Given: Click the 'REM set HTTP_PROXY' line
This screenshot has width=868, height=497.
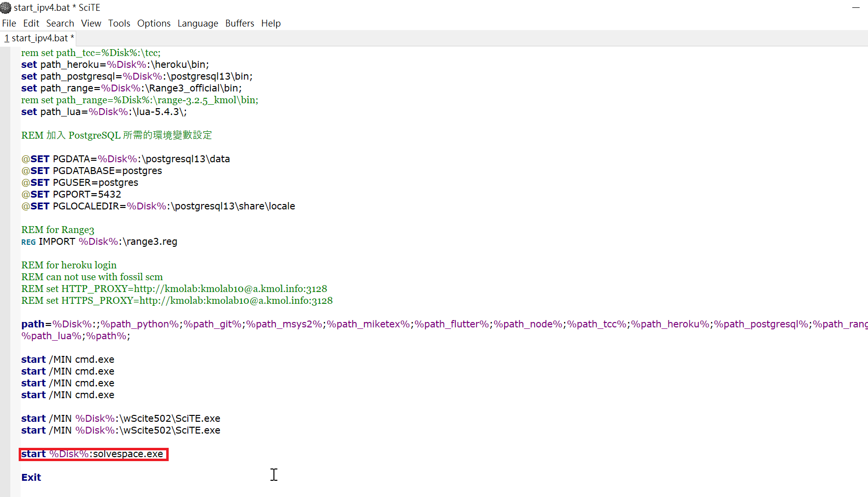Looking at the screenshot, I should (174, 289).
